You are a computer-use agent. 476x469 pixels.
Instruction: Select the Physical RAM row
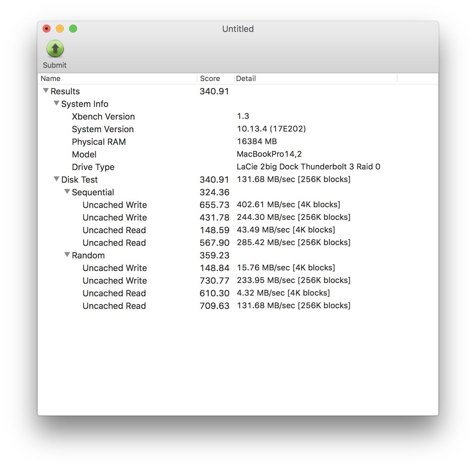[99, 142]
